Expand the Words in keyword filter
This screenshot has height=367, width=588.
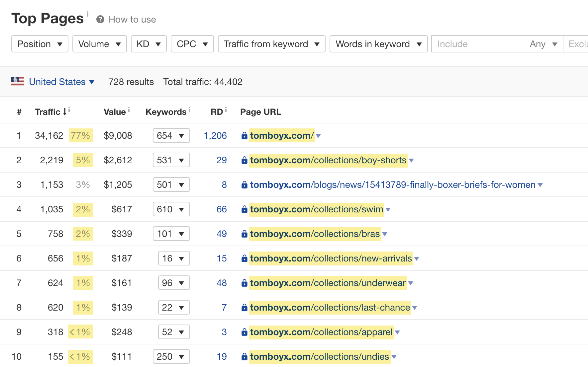click(378, 44)
